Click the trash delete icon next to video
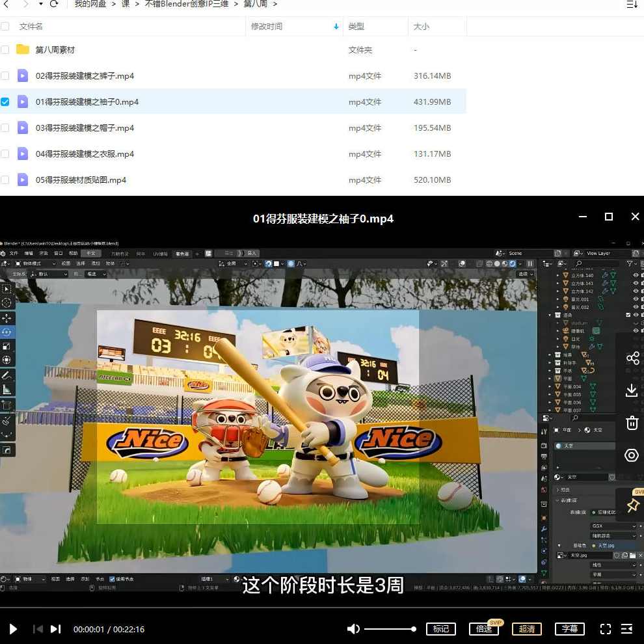The height and width of the screenshot is (644, 644). (632, 423)
